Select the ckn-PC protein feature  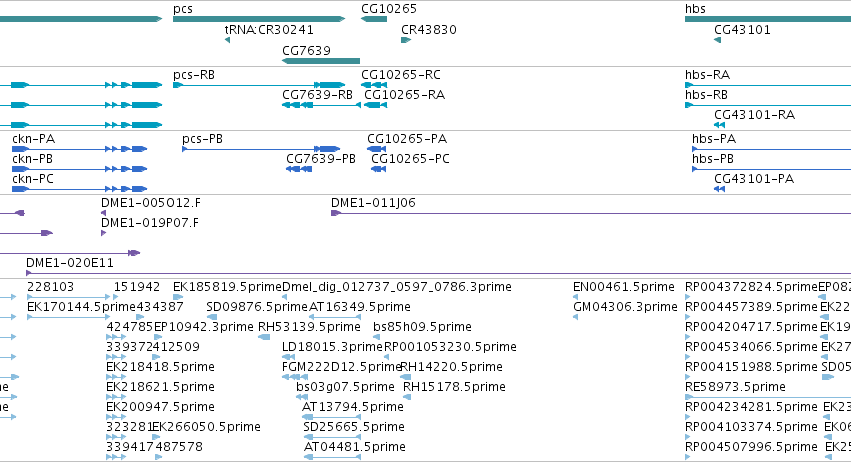[x=79, y=189]
